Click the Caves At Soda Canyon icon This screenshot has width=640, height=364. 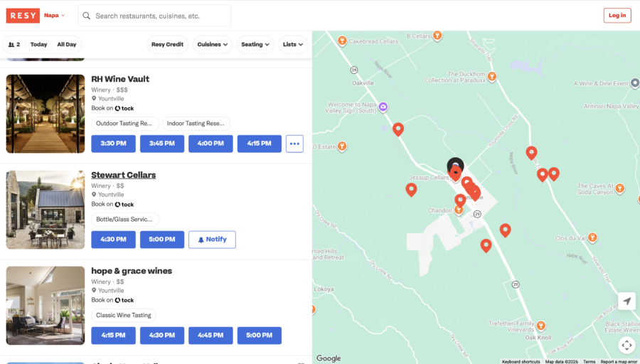click(x=619, y=188)
